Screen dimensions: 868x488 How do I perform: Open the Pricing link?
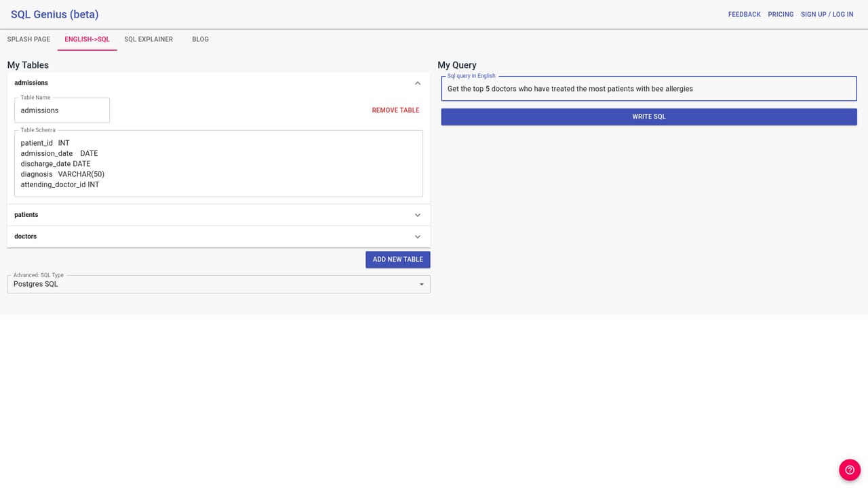tap(781, 14)
